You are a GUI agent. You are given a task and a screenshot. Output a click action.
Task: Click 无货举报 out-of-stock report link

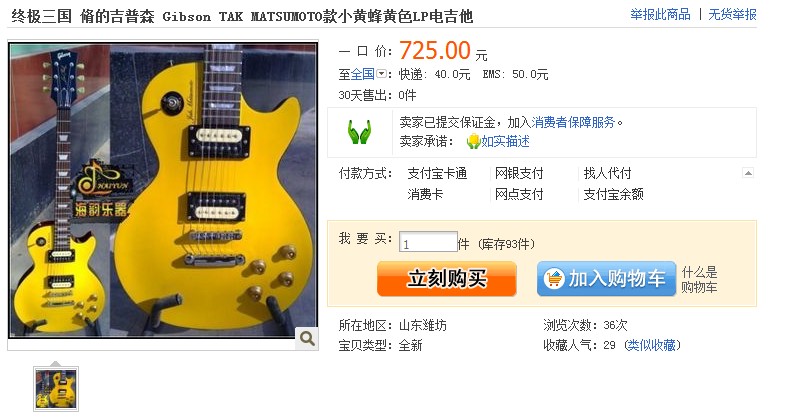pos(732,15)
